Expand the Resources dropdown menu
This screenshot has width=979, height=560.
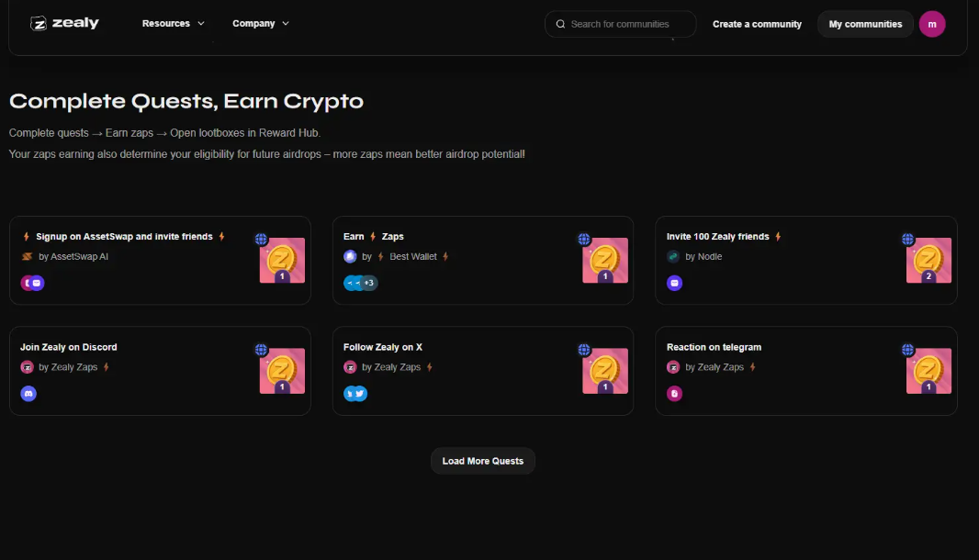pyautogui.click(x=173, y=23)
